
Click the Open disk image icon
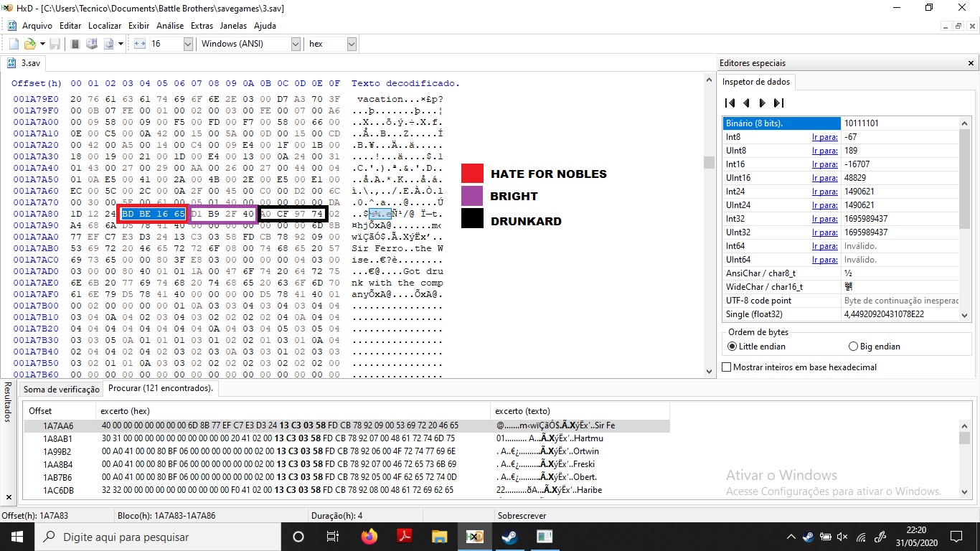pyautogui.click(x=108, y=44)
